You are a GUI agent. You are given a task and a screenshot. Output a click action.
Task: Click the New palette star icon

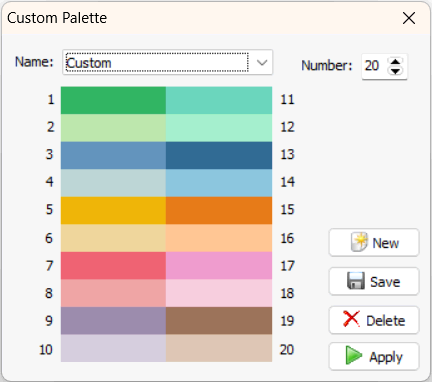coord(359,242)
